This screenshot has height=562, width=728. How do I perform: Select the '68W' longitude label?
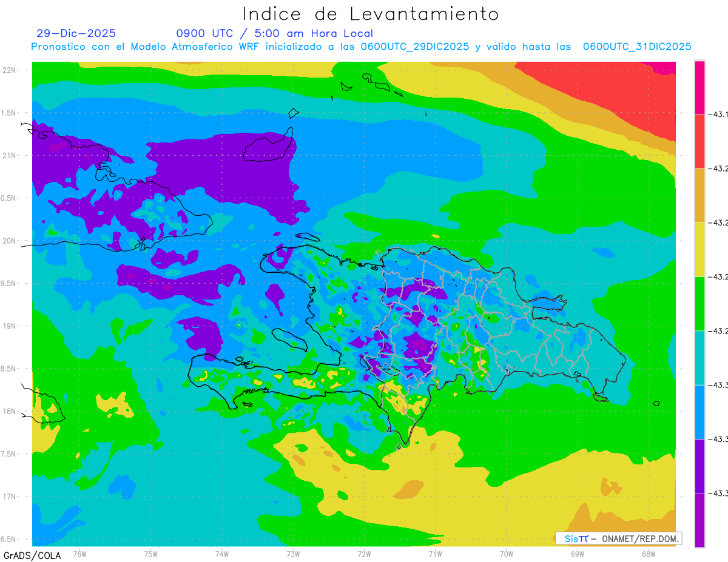[x=649, y=553]
